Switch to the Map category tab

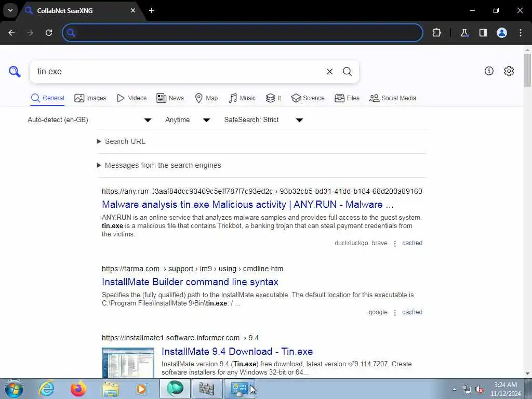(x=206, y=98)
